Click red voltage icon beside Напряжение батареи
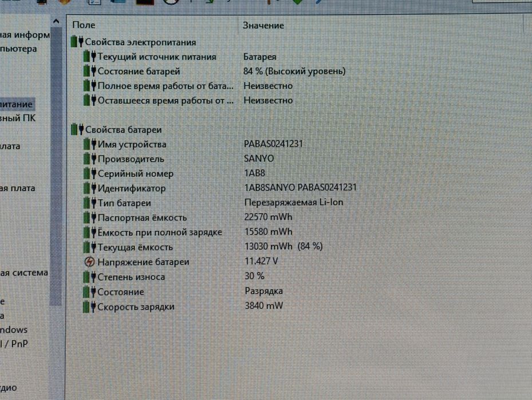 [89, 262]
